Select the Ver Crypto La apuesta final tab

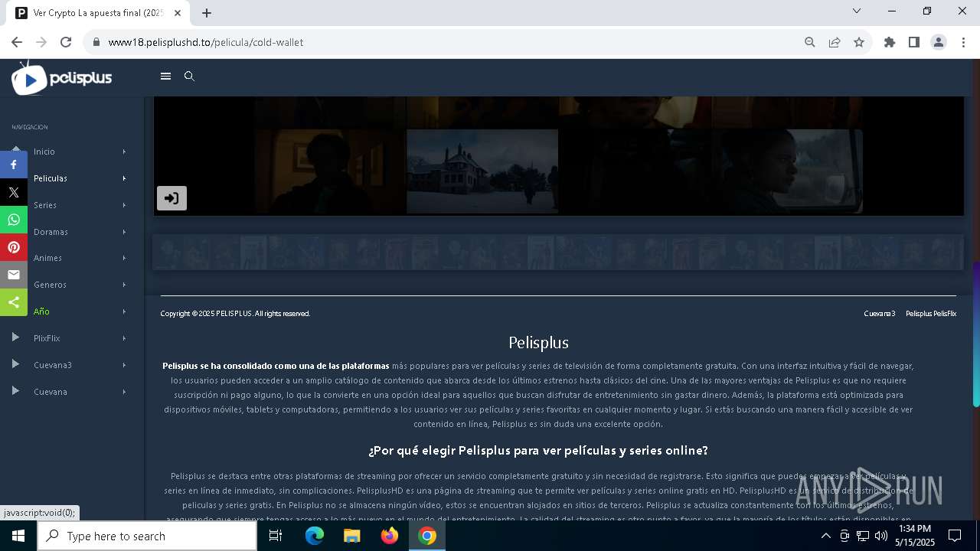pos(100,13)
